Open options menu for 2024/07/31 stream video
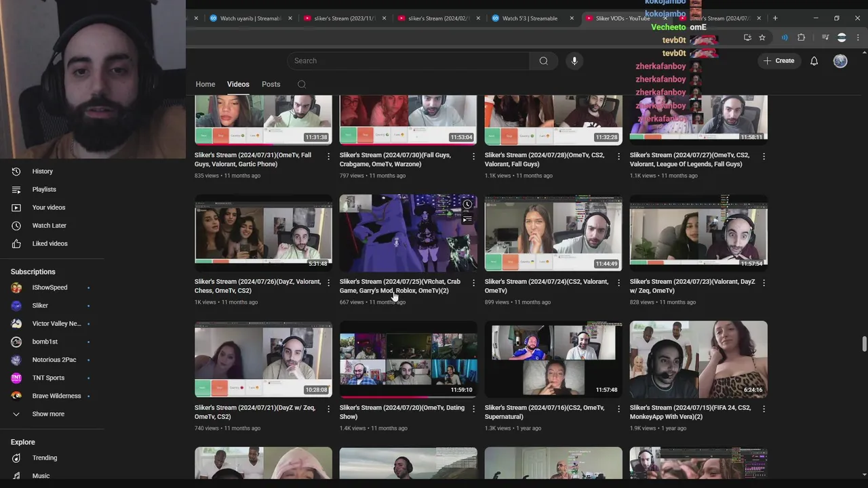 [x=328, y=156]
